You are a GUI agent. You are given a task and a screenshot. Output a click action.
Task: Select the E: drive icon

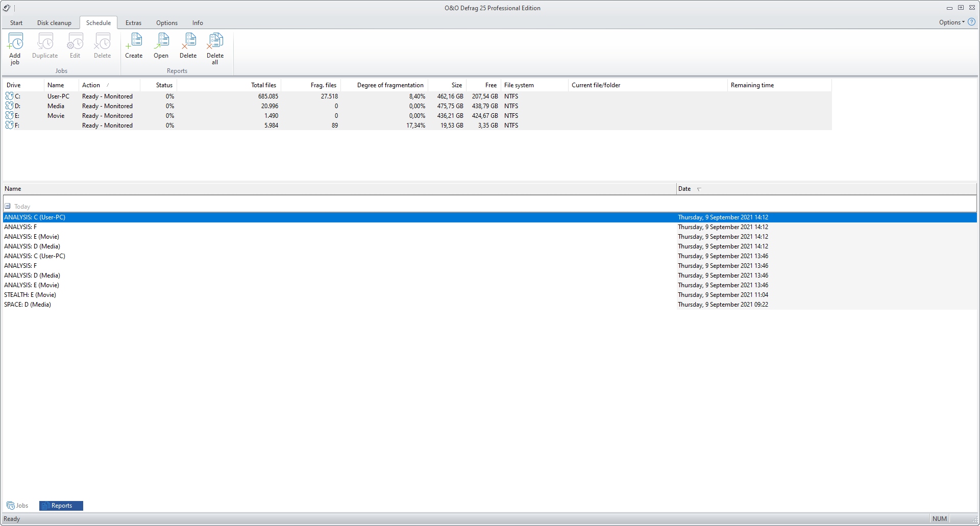[x=9, y=115]
